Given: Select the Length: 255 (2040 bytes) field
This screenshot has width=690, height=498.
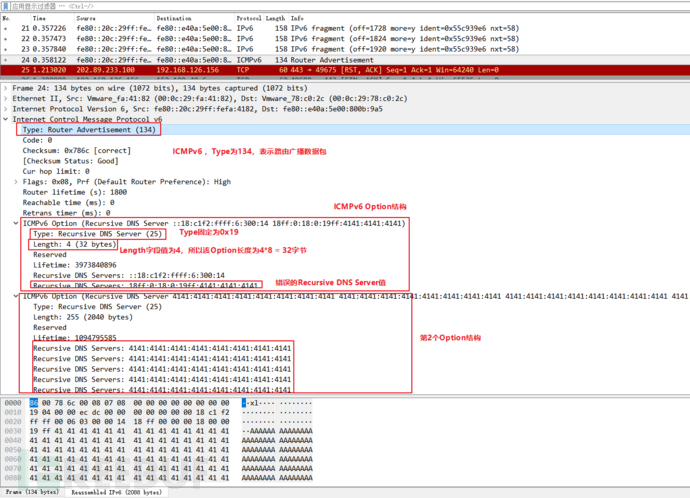Looking at the screenshot, I should (x=83, y=317).
